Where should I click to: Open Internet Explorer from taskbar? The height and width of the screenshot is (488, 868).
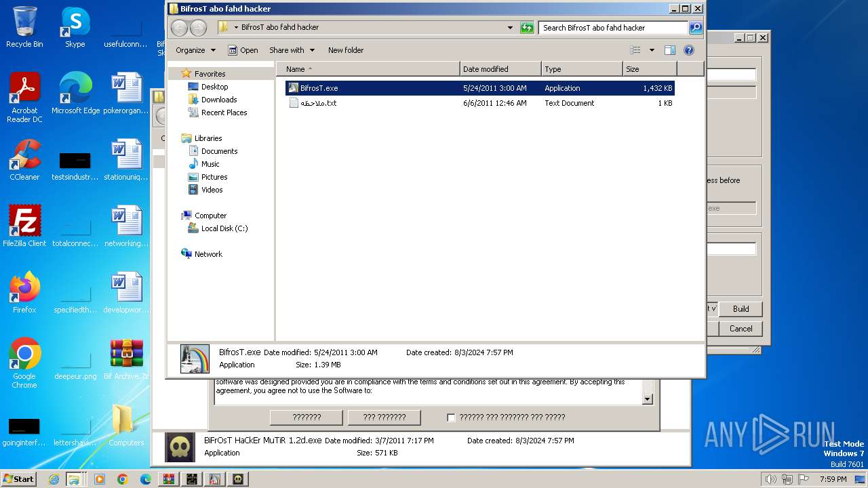click(x=54, y=479)
